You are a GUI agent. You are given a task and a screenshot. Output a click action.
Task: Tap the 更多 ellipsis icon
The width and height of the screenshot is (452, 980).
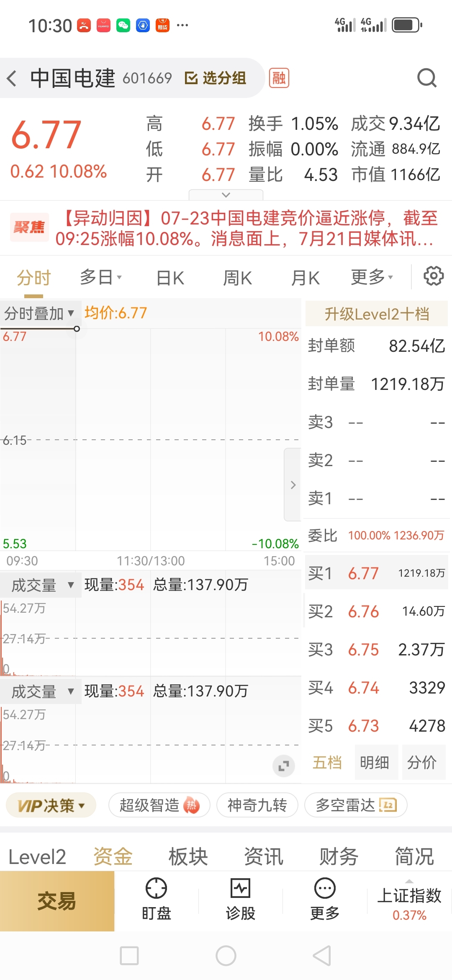pyautogui.click(x=325, y=887)
